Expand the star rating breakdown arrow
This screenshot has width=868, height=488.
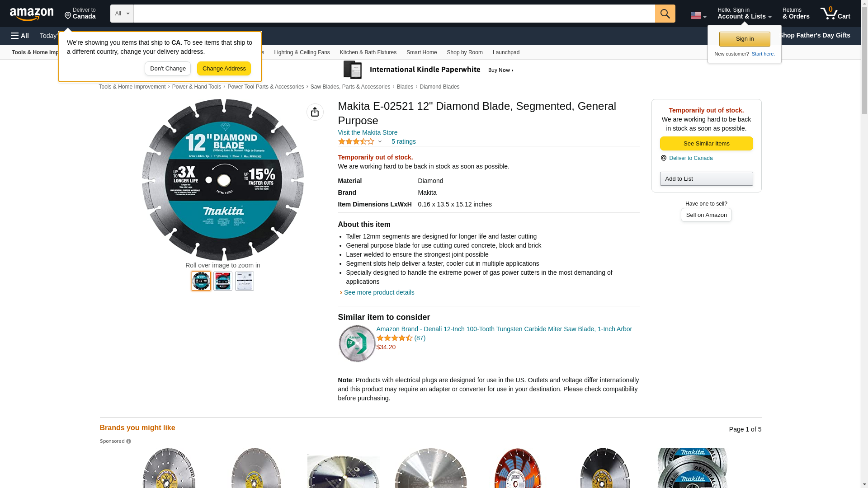380,142
